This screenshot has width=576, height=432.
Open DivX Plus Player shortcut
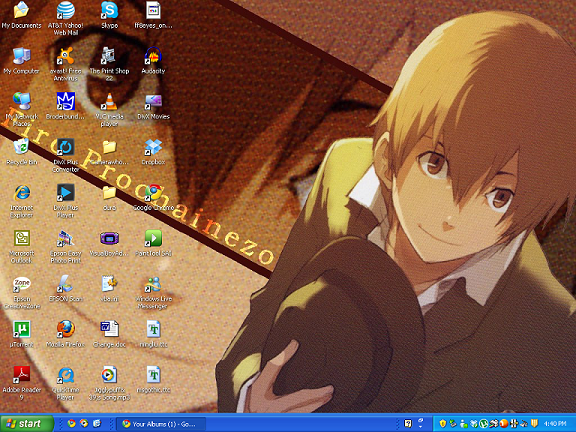65,192
